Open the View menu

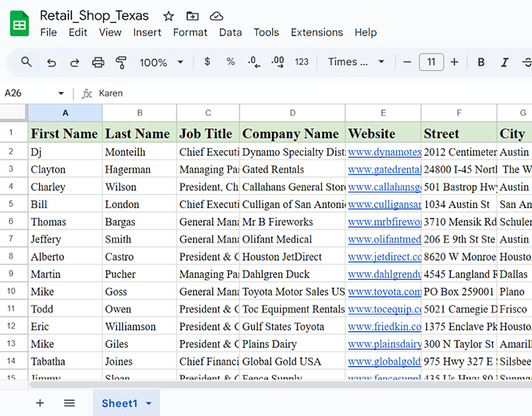tap(110, 33)
